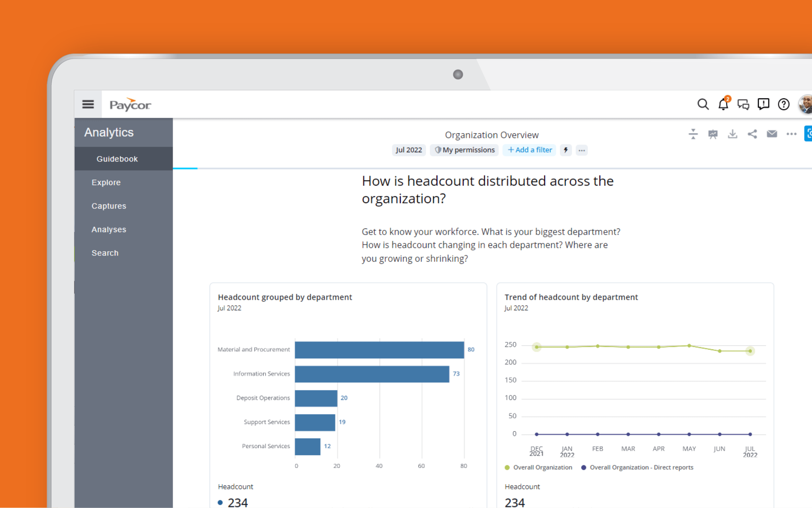Click the JUN point on green trend line
Screen dimensions: 812x508
click(720, 351)
